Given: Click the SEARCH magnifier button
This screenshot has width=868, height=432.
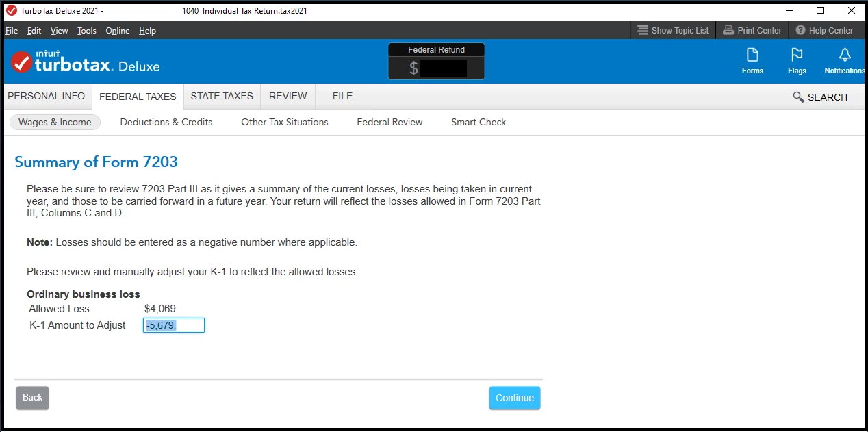Looking at the screenshot, I should [820, 97].
